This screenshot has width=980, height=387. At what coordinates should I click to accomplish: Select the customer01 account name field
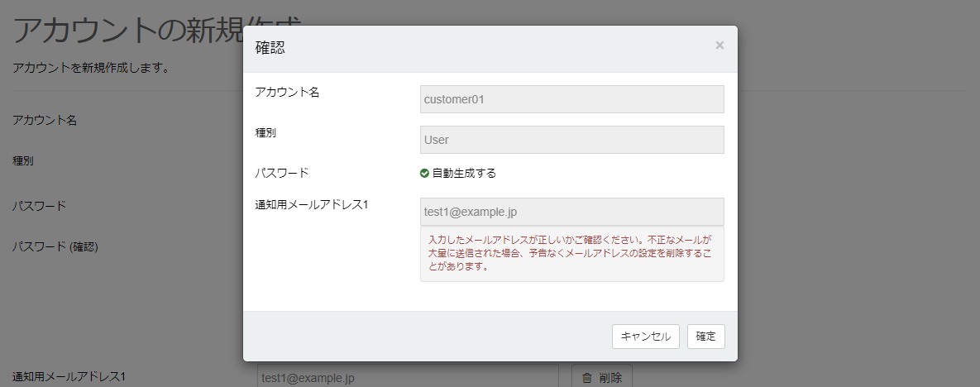point(571,99)
